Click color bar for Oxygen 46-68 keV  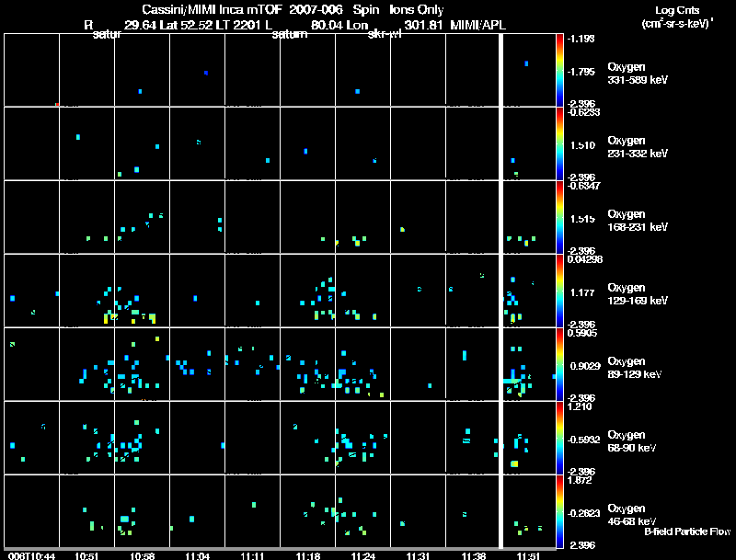click(559, 511)
